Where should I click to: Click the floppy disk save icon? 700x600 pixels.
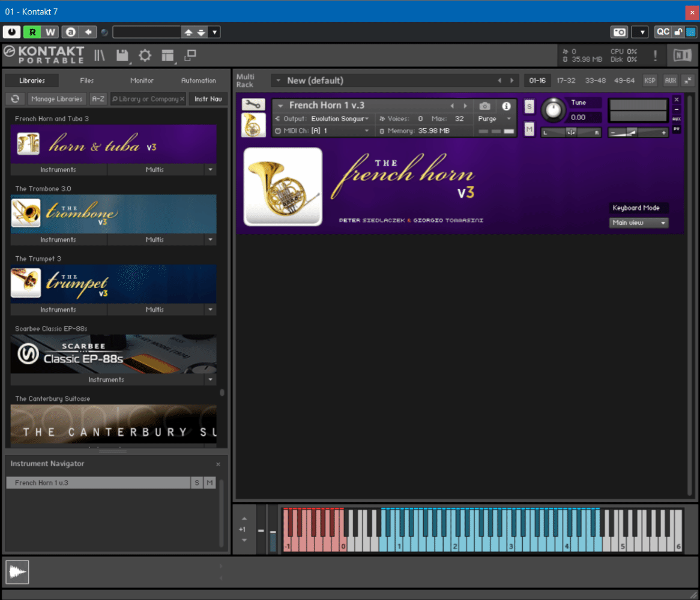tap(122, 55)
